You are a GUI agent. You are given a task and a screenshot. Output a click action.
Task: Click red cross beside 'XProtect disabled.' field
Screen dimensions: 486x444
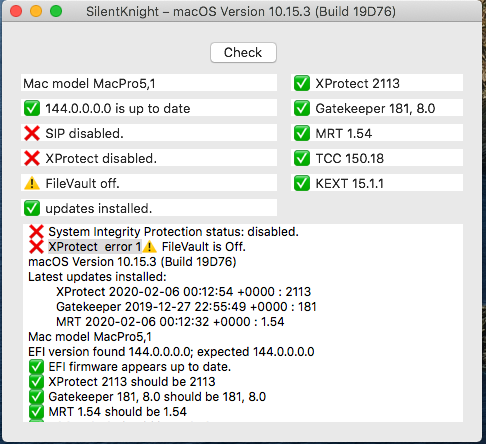[32, 158]
